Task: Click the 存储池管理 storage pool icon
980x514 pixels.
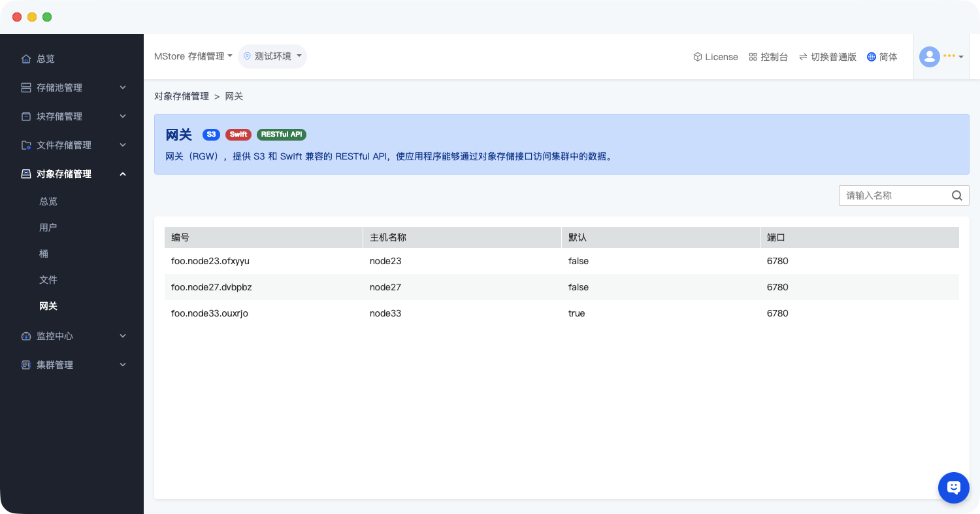Action: 26,88
